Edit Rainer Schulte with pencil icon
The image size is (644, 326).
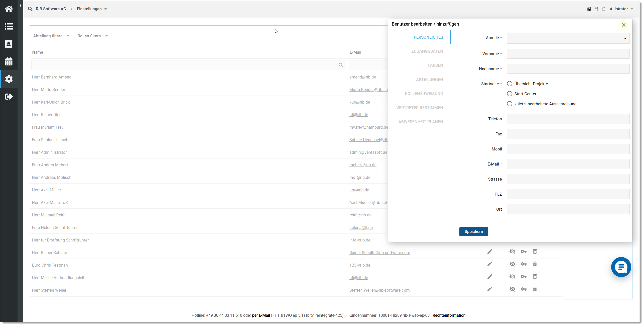pyautogui.click(x=490, y=252)
